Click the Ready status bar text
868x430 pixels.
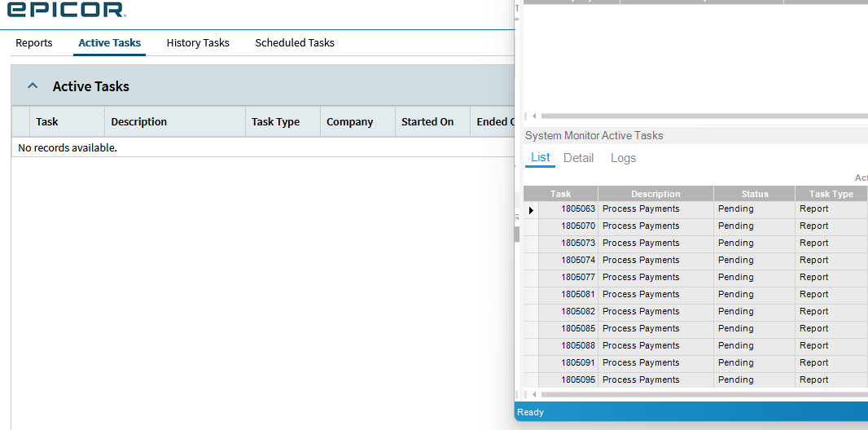pos(530,412)
